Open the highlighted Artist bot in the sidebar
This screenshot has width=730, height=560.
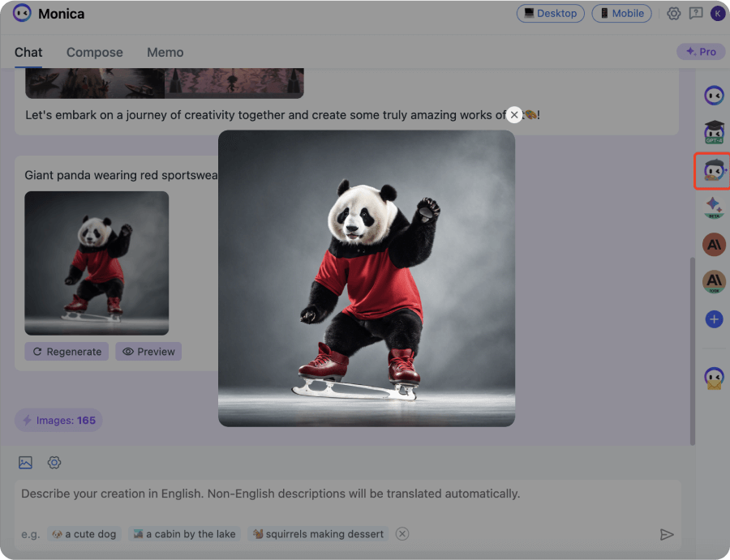point(712,170)
